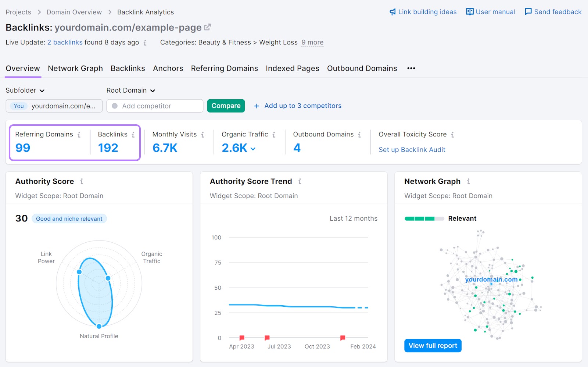The height and width of the screenshot is (367, 588).
Task: Expand the 9 more categories list
Action: pyautogui.click(x=312, y=43)
